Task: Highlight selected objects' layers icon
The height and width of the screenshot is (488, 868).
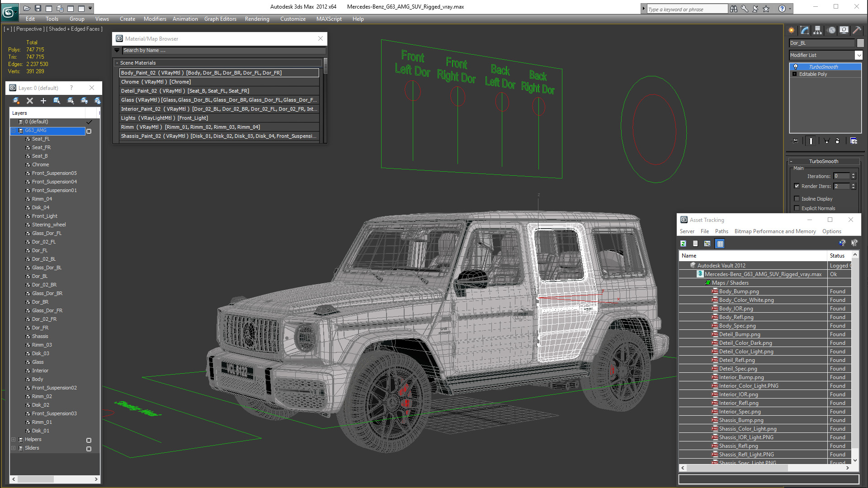Action: click(x=71, y=101)
